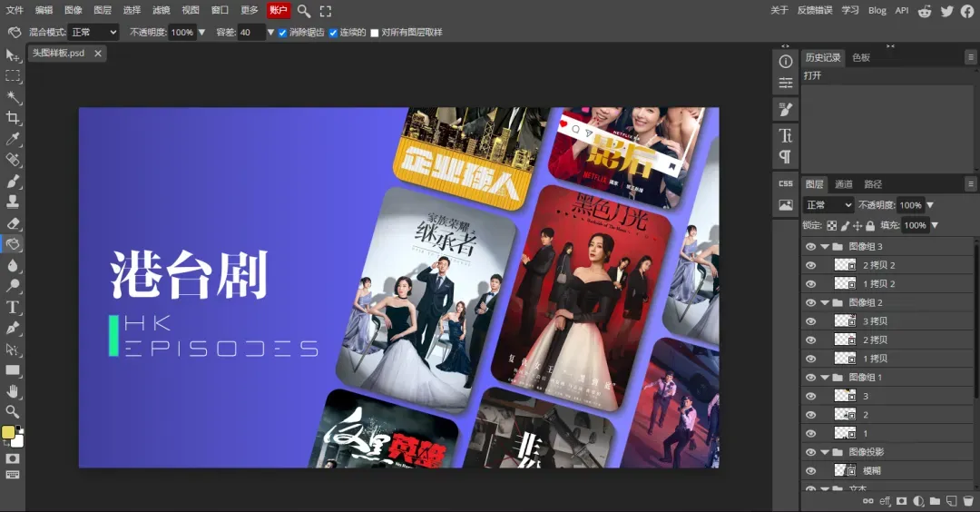This screenshot has height=512, width=980.
Task: Select the Eraser tool
Action: click(x=13, y=223)
